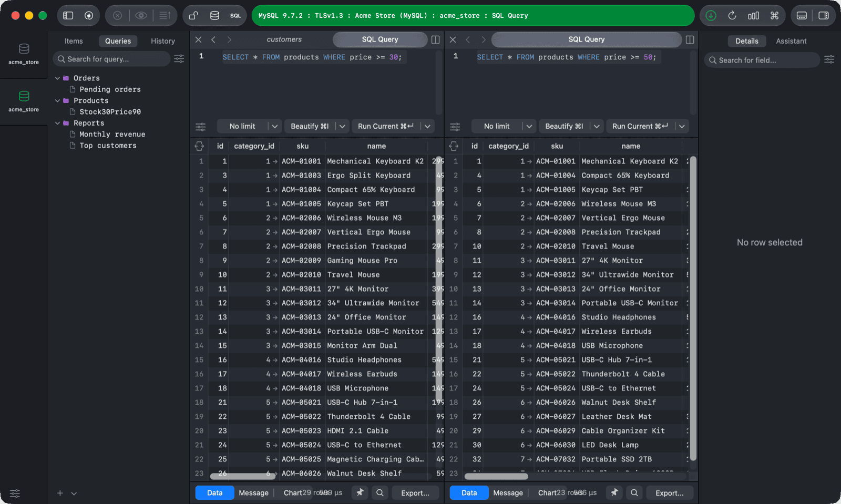Open the SQL editor toolbar button
The image size is (841, 504).
coord(235,16)
